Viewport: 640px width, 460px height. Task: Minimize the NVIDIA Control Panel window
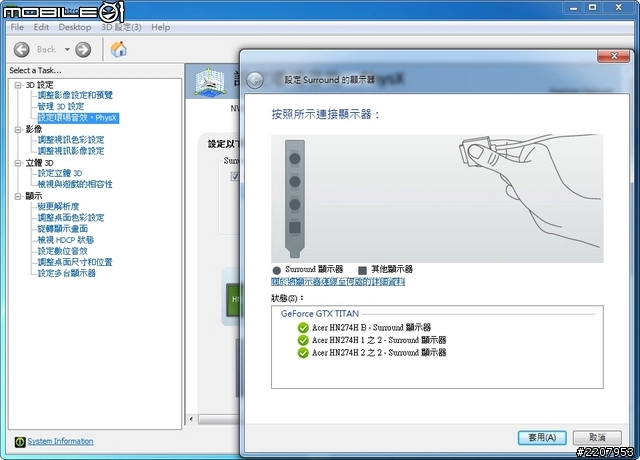coord(573,8)
